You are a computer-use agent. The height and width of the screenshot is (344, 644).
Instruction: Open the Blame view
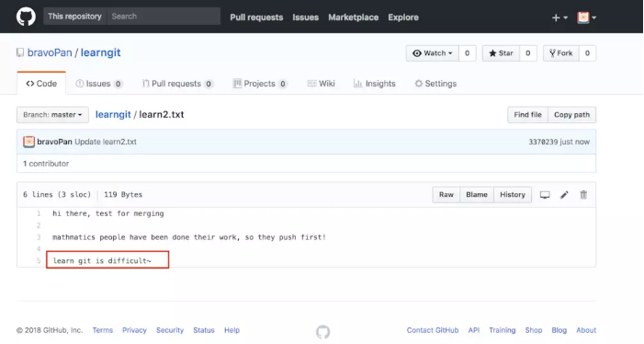tap(477, 195)
